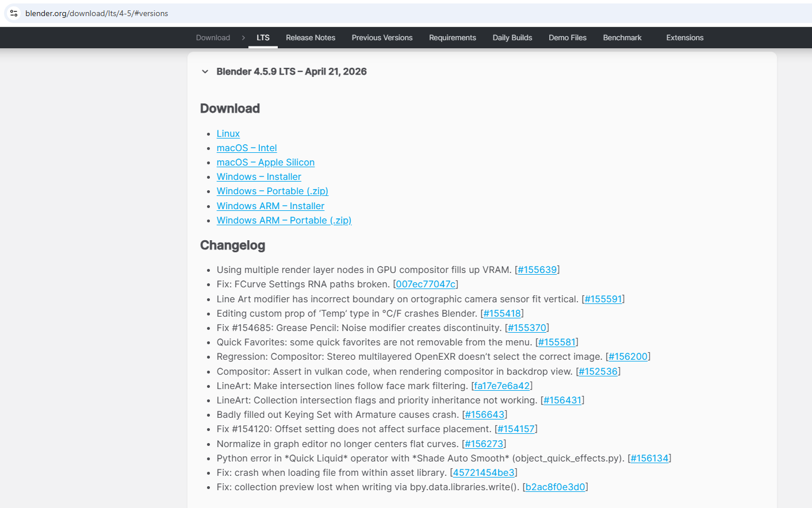Open the Requirements page
812x508 pixels.
[x=453, y=38]
